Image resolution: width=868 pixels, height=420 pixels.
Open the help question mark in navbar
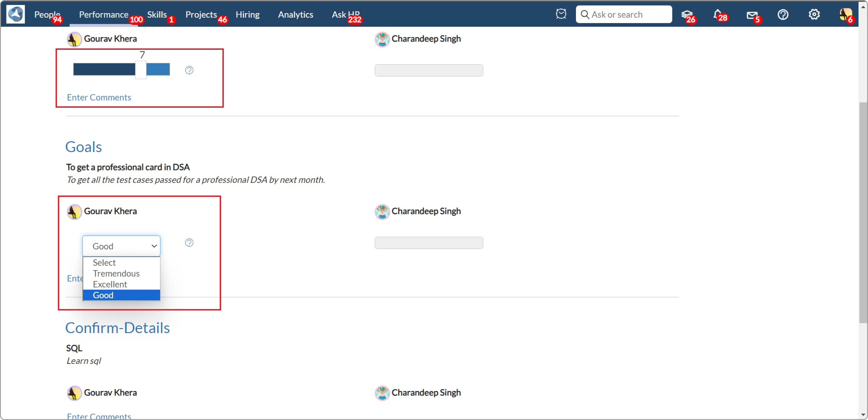783,14
